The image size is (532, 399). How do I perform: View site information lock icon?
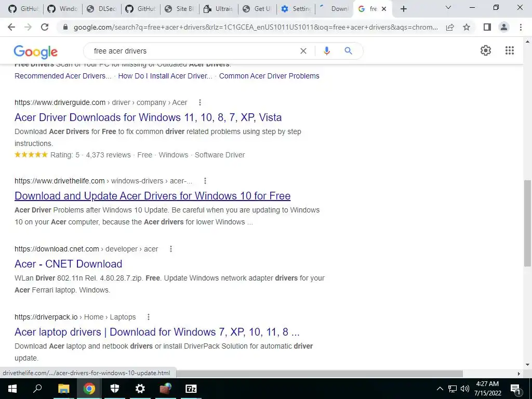click(65, 27)
